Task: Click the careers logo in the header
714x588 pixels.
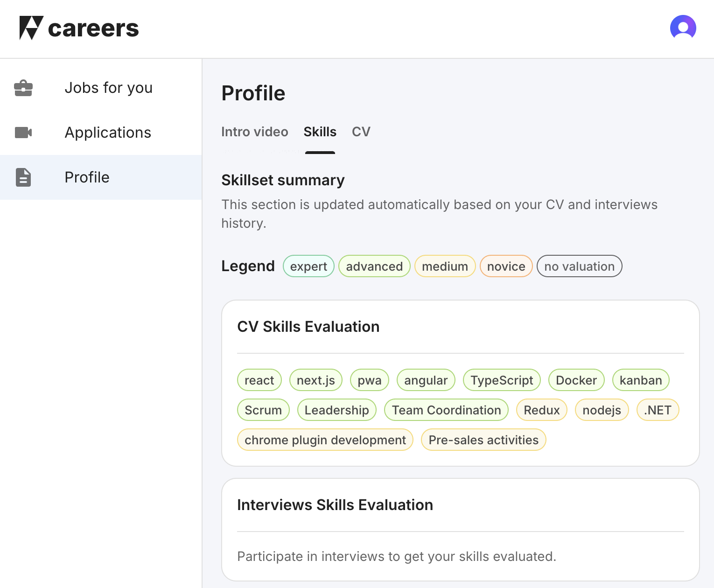Action: pyautogui.click(x=79, y=28)
